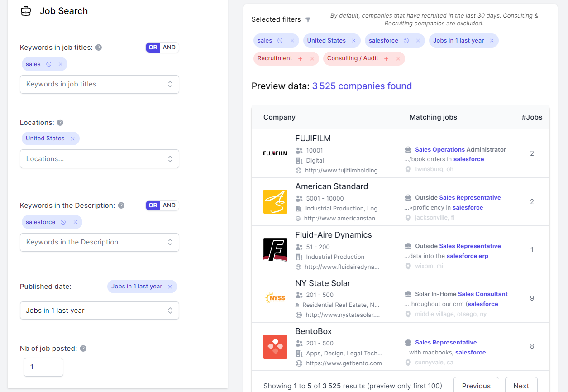Open help icon for Nb of job posted
The height and width of the screenshot is (392, 568).
[83, 349]
